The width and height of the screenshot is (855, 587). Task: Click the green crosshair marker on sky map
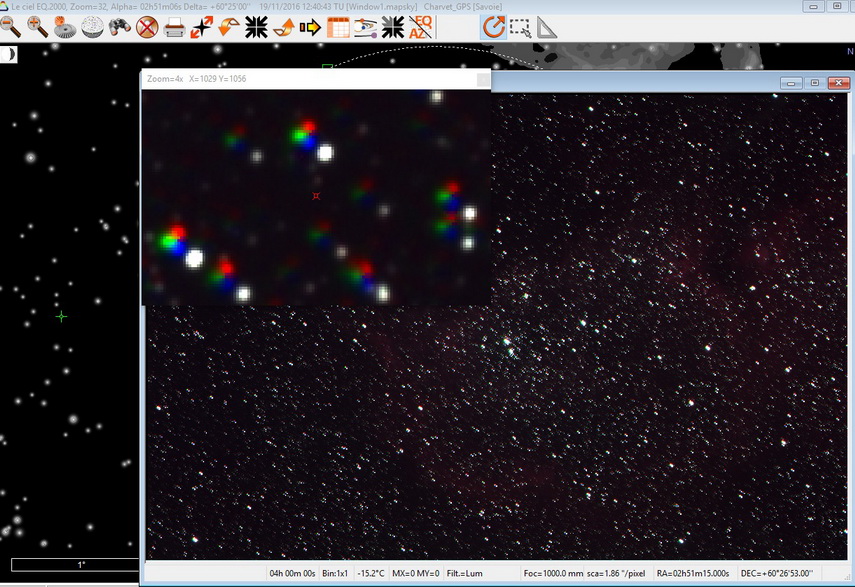click(x=61, y=317)
